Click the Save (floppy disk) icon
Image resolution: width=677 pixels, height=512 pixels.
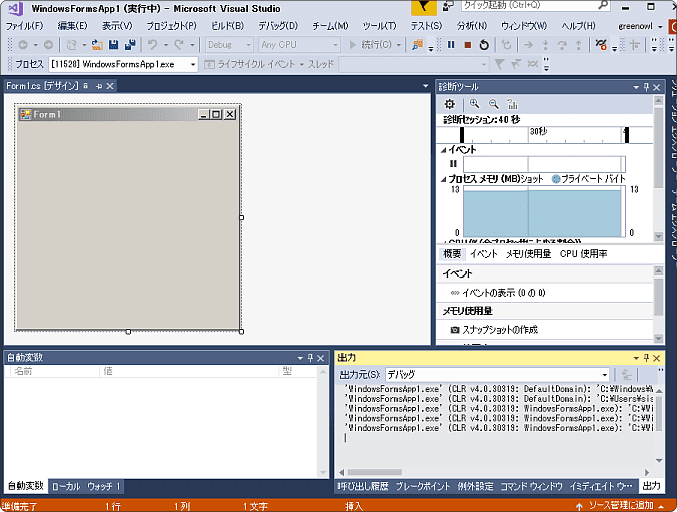point(114,44)
